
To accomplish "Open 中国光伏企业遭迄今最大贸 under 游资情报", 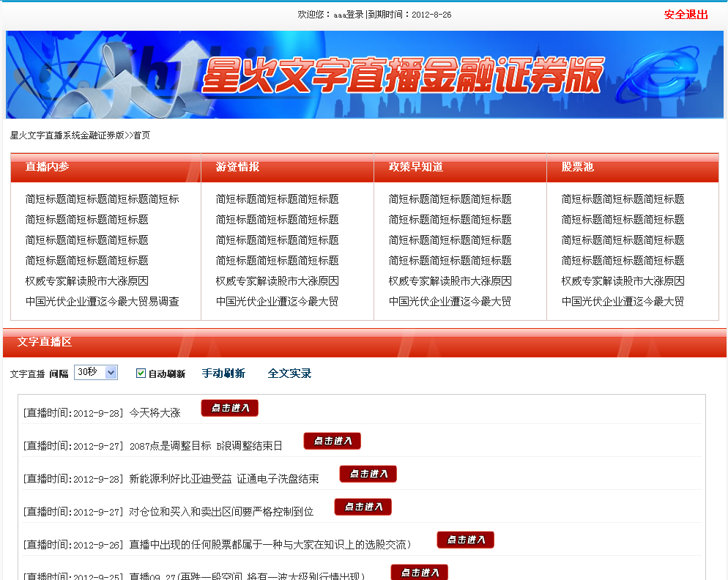I will point(277,302).
